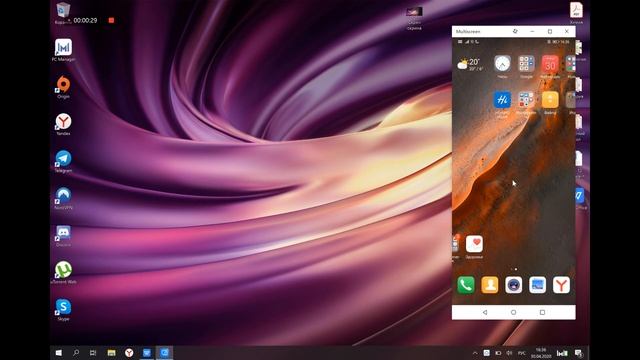Open the Camera app in phone dock
Screen dimensions: 640x360
tap(513, 285)
